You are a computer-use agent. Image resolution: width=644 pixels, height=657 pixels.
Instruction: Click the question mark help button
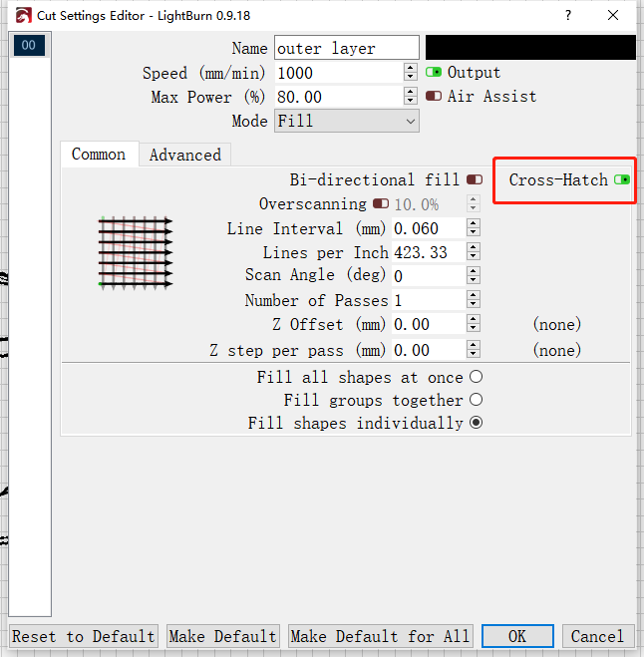click(x=568, y=16)
